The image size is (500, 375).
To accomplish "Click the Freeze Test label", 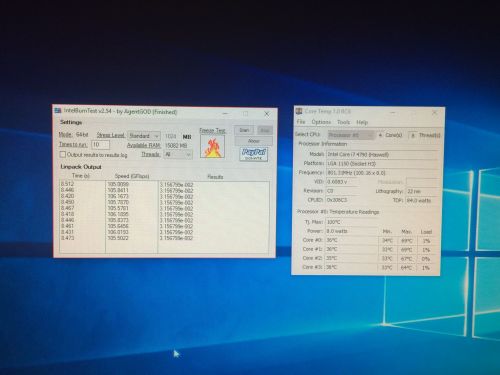I will [212, 131].
